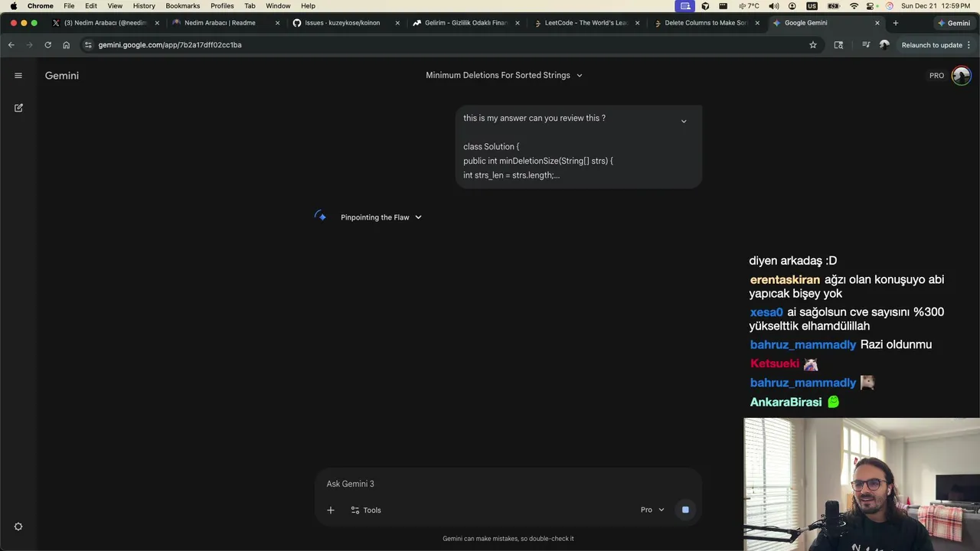
Task: Start a new chat via edit icon
Action: click(x=18, y=108)
